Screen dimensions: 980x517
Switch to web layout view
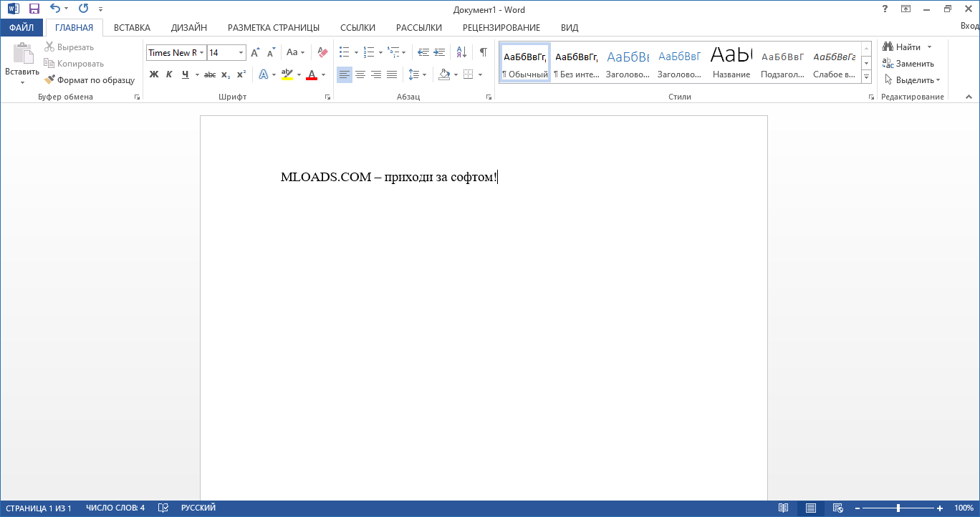pyautogui.click(x=837, y=508)
